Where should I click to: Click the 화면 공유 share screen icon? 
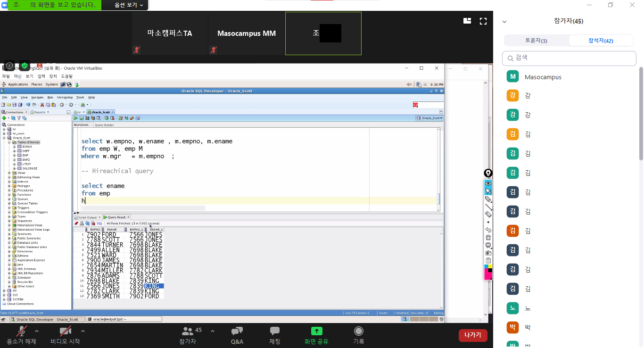point(316,335)
